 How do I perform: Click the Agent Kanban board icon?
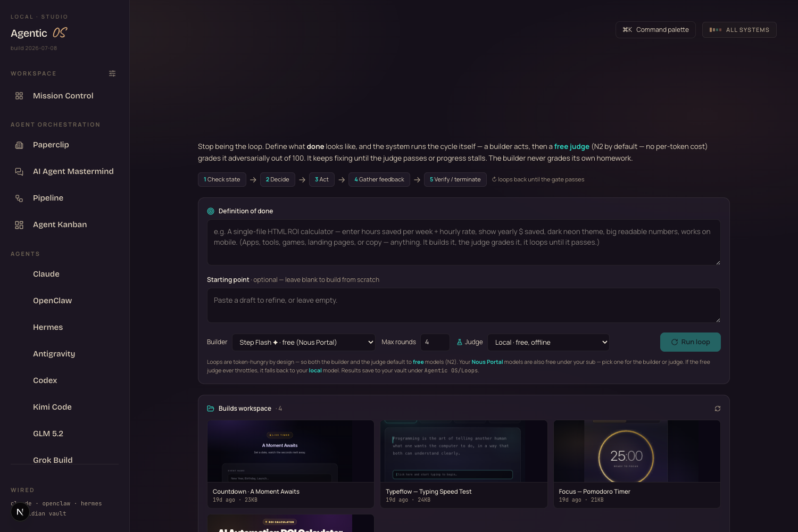[x=19, y=225]
